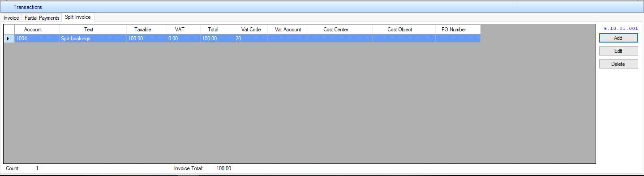644x176 pixels.
Task: Click the Delete button
Action: pos(618,64)
